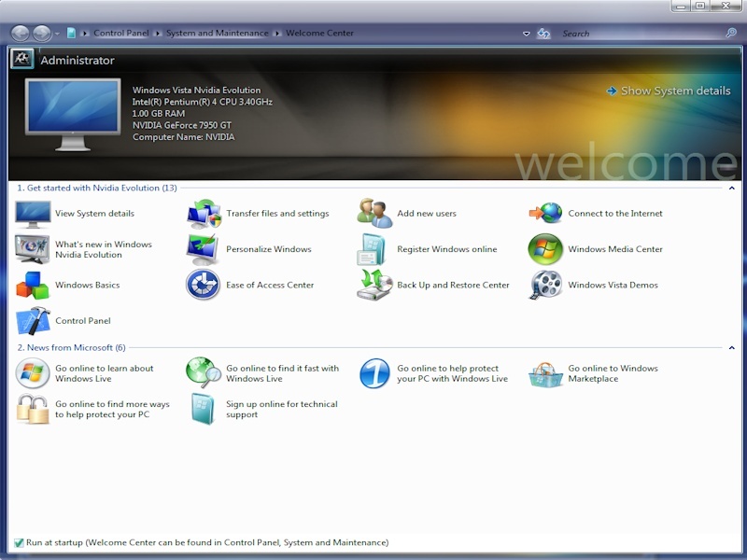Click the Go online to Windows Marketplace text

[x=613, y=373]
